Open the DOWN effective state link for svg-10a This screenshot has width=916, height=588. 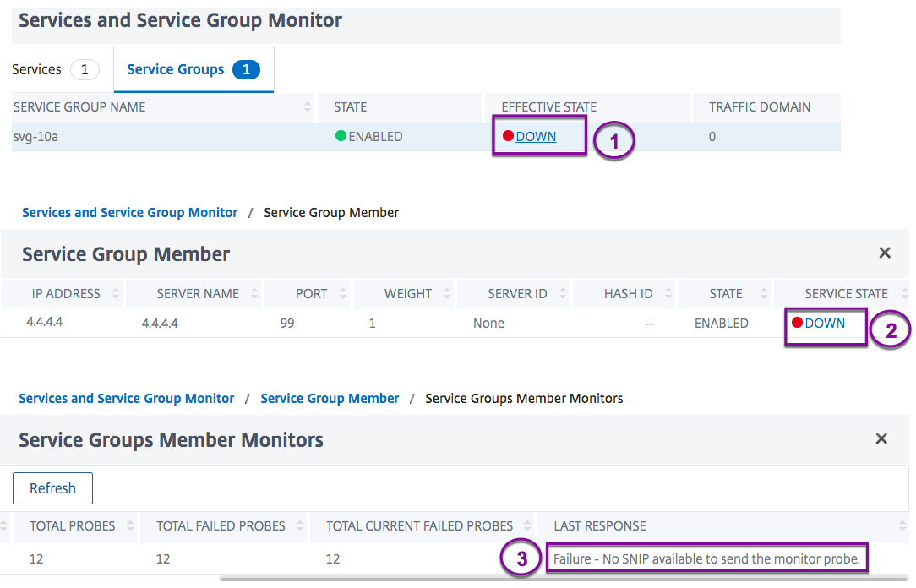click(x=536, y=137)
